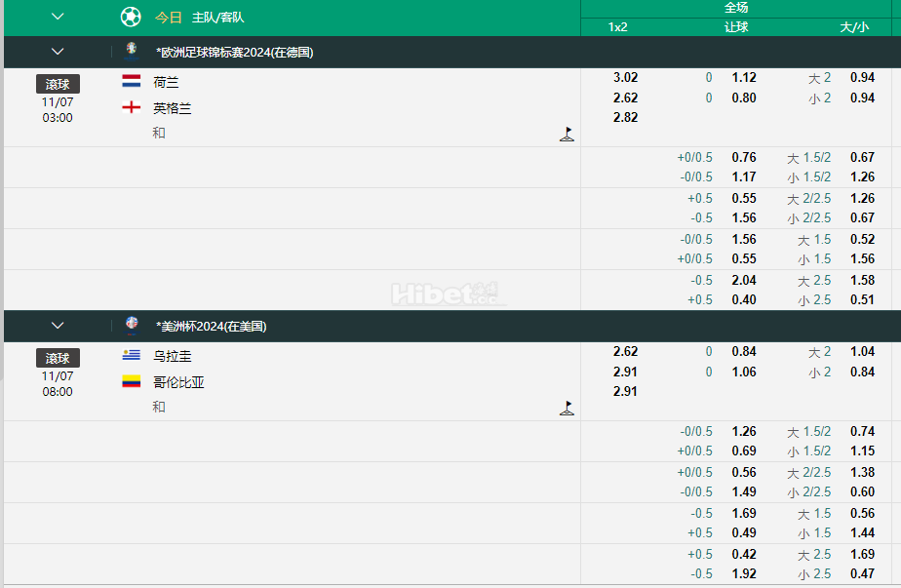The height and width of the screenshot is (588, 901).
Task: Select England handicap 0 odds 0.80
Action: [x=744, y=98]
